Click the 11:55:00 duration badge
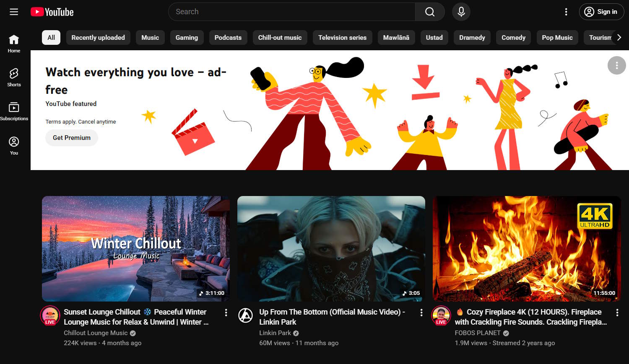The image size is (629, 364). point(604,293)
